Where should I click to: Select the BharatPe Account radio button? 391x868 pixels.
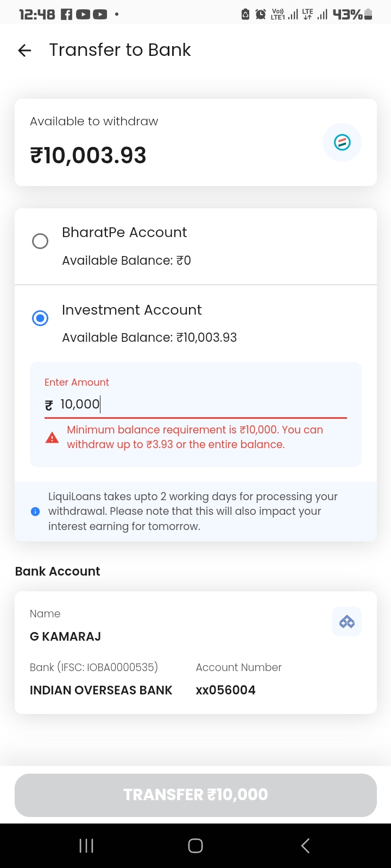point(40,241)
